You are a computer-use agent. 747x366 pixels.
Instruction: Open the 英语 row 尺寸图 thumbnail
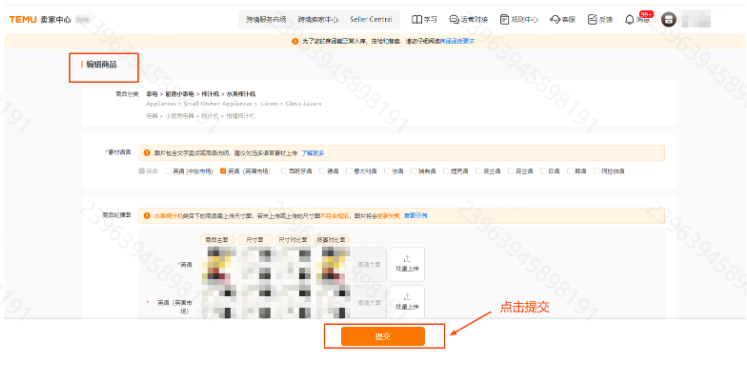pyautogui.click(x=255, y=264)
